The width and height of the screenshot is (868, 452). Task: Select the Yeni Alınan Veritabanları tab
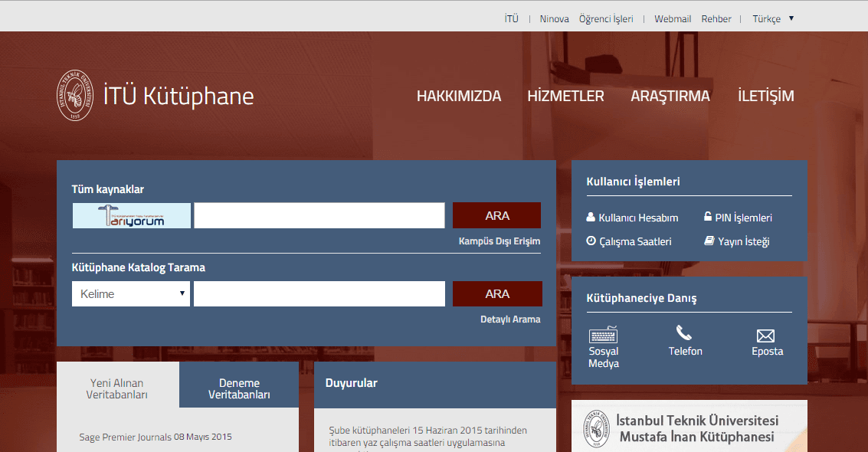coord(117,388)
